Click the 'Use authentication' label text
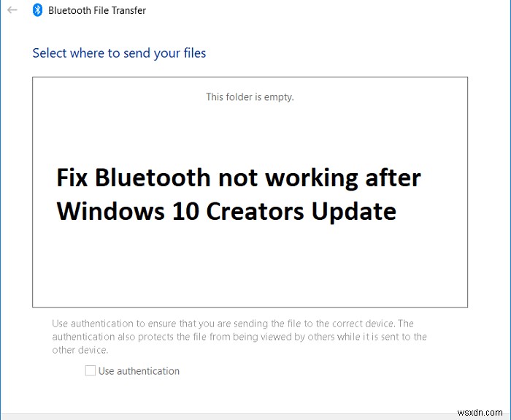Image resolution: width=511 pixels, height=420 pixels. pos(139,371)
